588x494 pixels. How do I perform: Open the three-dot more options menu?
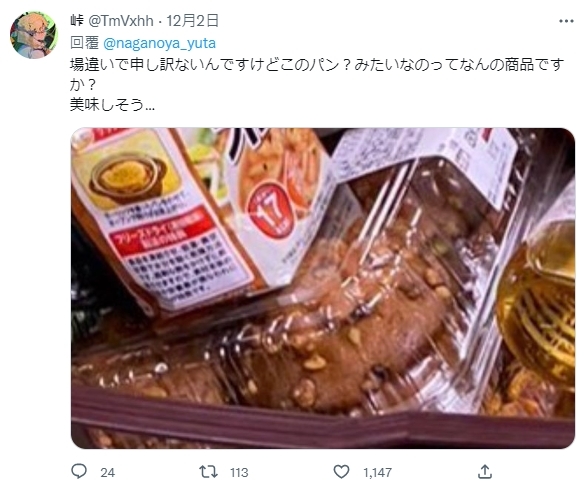[566, 21]
